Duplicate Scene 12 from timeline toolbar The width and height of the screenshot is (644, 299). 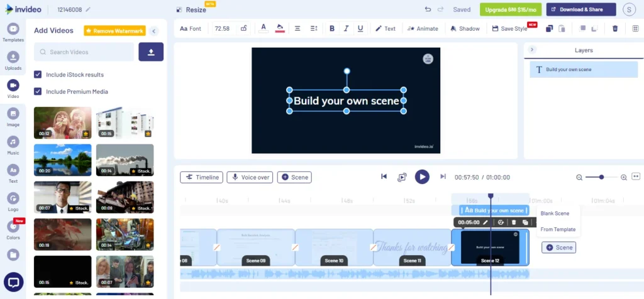coord(525,222)
